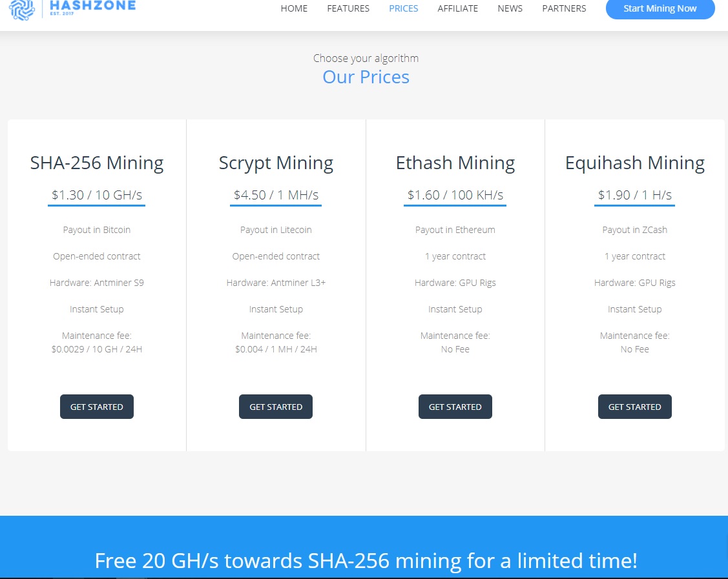
Task: Click 'Open-ended contract' under Scrypt Mining
Action: click(276, 256)
